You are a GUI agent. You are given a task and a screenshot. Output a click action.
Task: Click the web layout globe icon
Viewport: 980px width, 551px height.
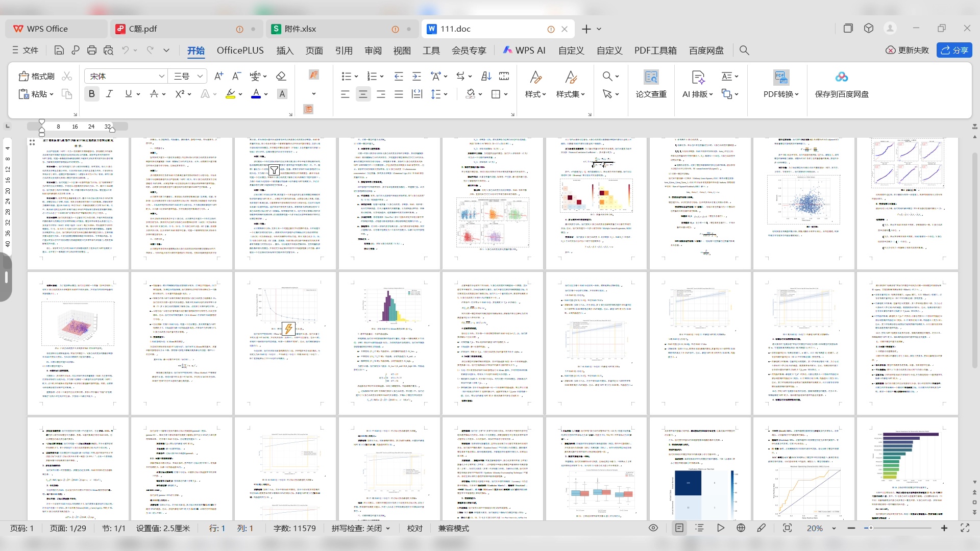click(x=741, y=528)
